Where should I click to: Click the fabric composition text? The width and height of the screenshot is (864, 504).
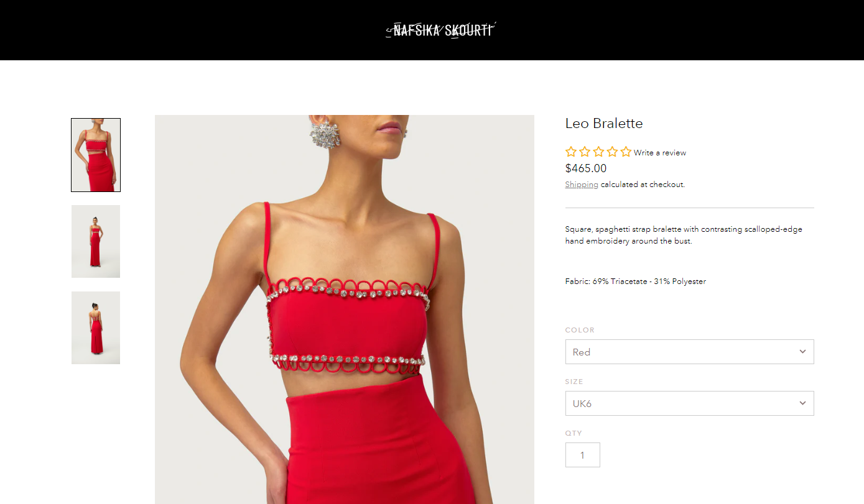tap(635, 282)
